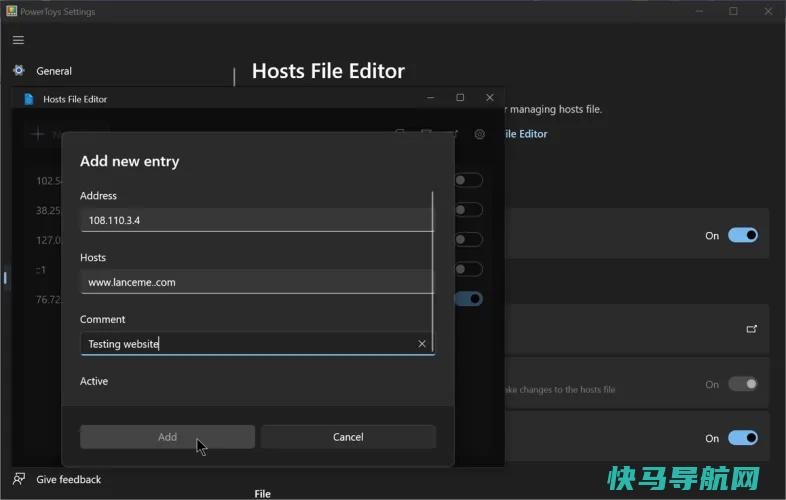Select the 102.5 entry row
This screenshot has height=500, width=786.
pos(48,181)
